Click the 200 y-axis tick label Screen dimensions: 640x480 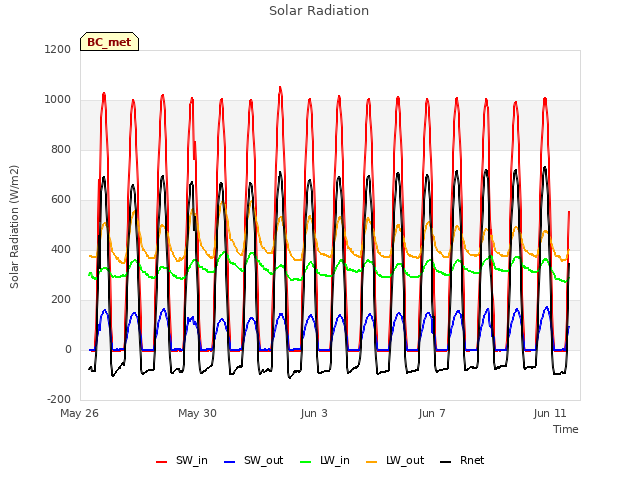pos(61,300)
